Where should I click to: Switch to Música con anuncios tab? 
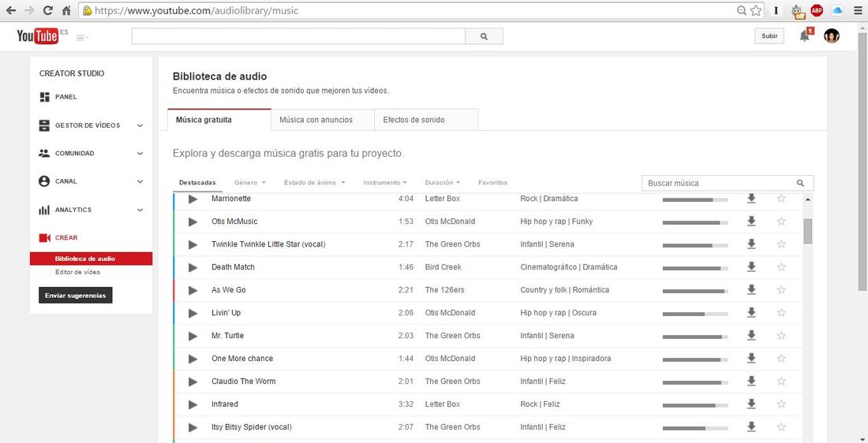point(323,120)
